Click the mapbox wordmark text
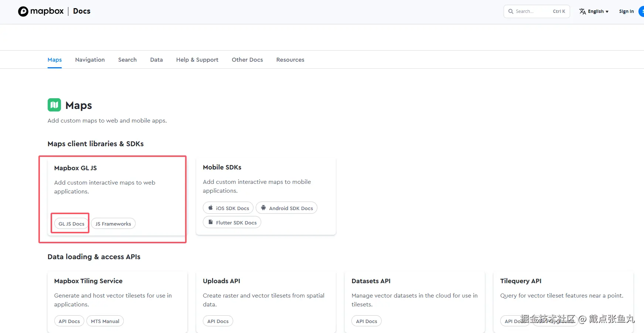Viewport: 644px width, 333px height. tap(47, 11)
